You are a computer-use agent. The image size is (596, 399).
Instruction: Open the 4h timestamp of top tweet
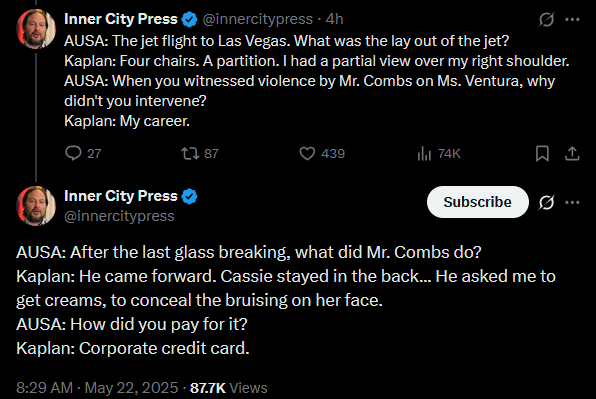[x=334, y=19]
